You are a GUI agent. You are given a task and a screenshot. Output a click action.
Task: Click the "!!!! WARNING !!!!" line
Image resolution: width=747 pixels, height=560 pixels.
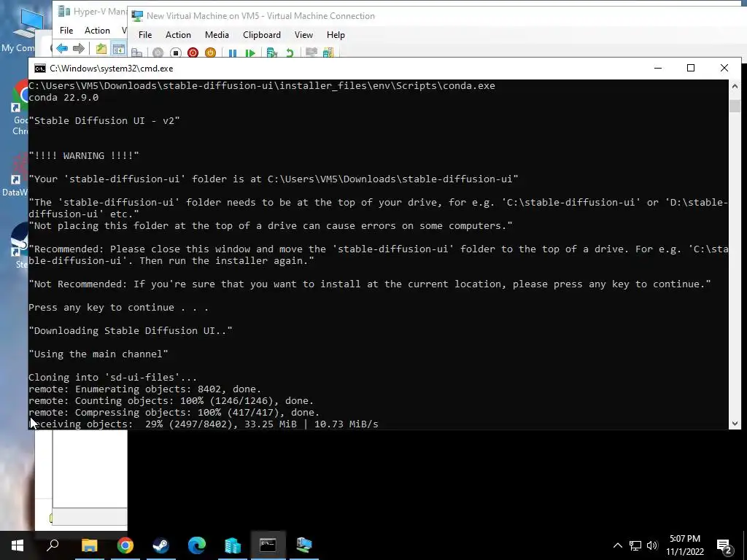coord(83,156)
